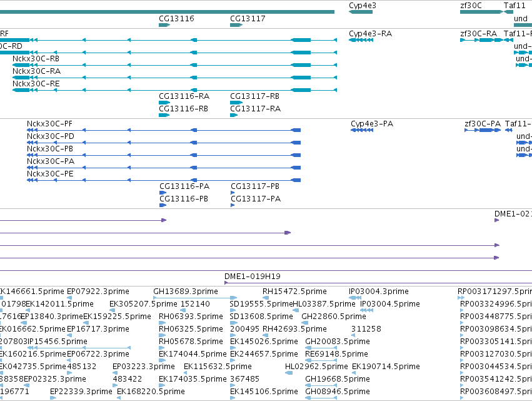Select EST EK159225.5prime label
This screenshot has height=401, width=532.
point(117,317)
